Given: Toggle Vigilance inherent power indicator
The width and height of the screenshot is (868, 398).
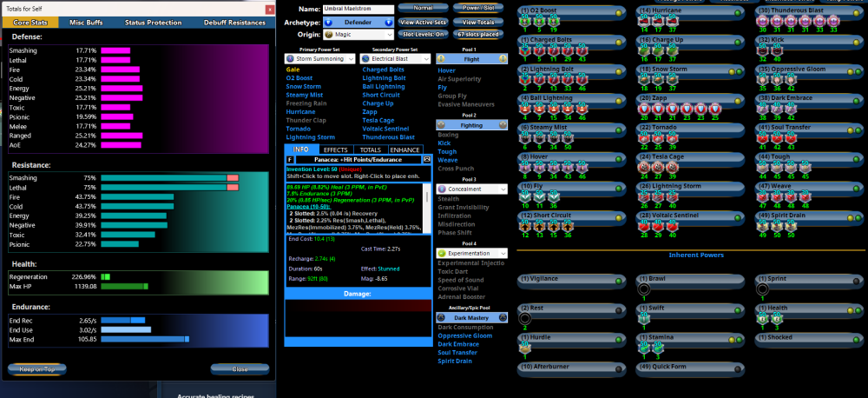Looking at the screenshot, I should (x=618, y=281).
